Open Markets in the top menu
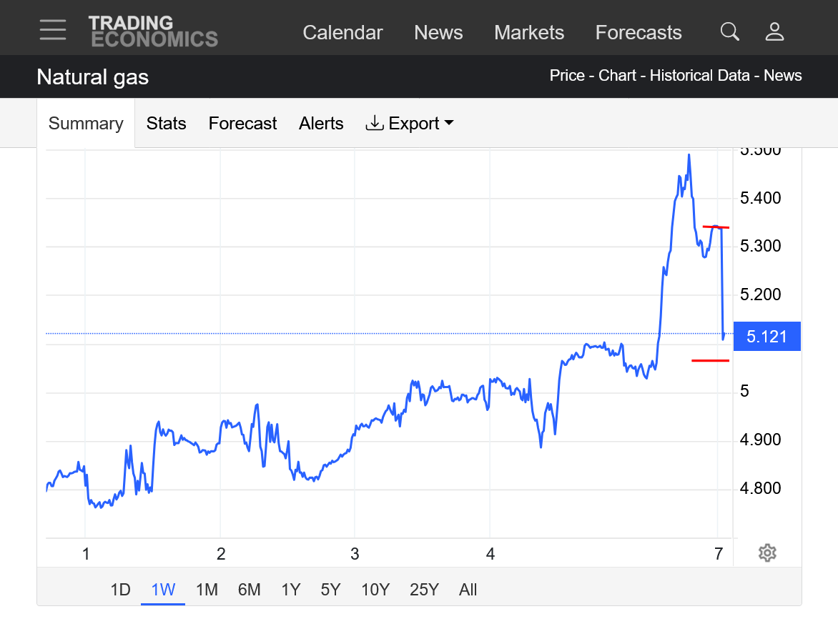 pos(529,33)
